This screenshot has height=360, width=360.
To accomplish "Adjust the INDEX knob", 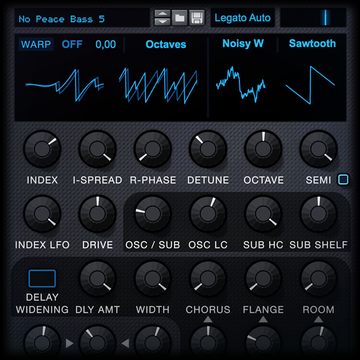I will pyautogui.click(x=42, y=149).
